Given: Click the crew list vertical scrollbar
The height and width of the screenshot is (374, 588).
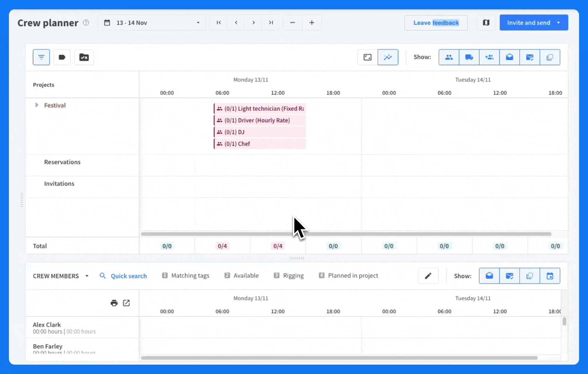Looking at the screenshot, I should (x=564, y=321).
